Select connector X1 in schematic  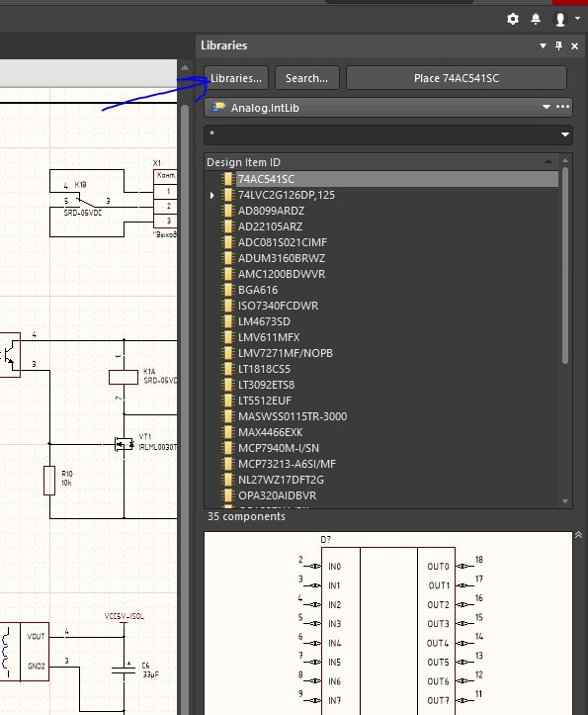(165, 199)
